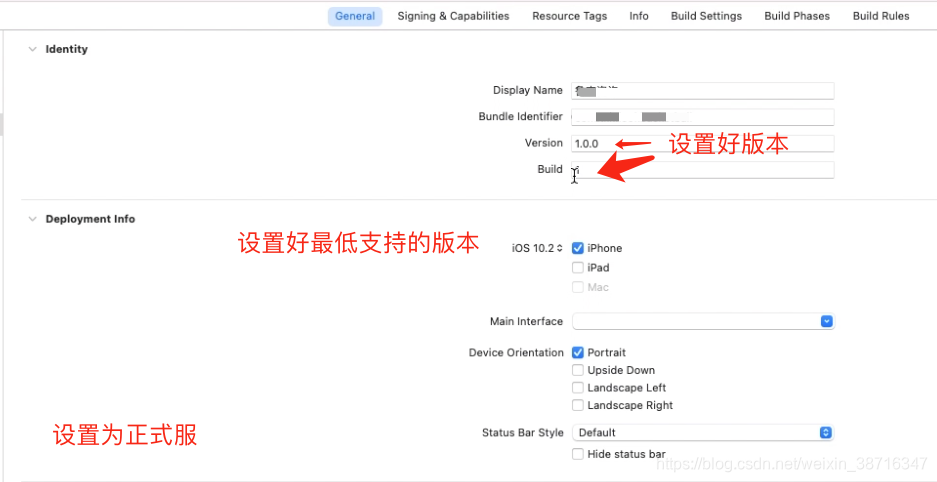937x482 pixels.
Task: Enable the Upside Down orientation checkbox
Action: coord(578,370)
